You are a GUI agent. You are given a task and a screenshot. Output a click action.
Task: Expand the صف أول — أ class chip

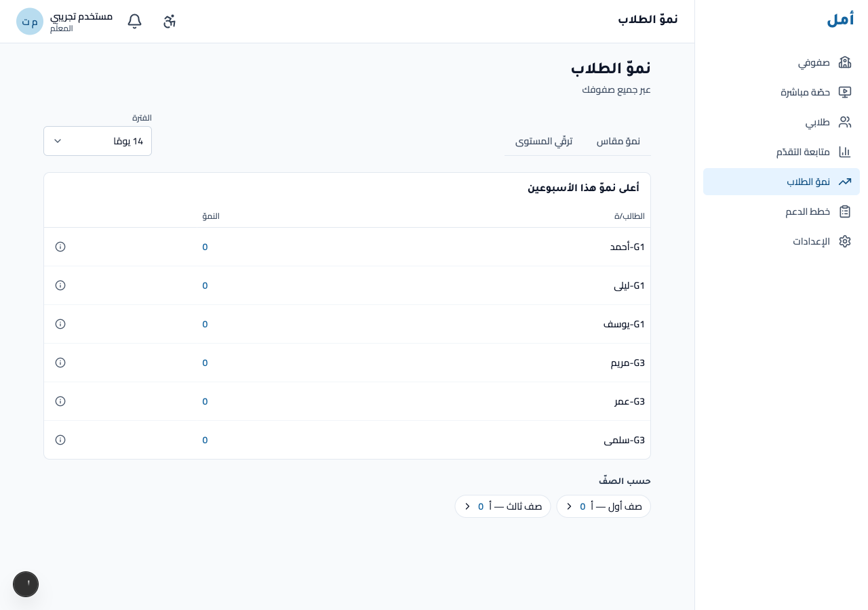click(x=604, y=506)
